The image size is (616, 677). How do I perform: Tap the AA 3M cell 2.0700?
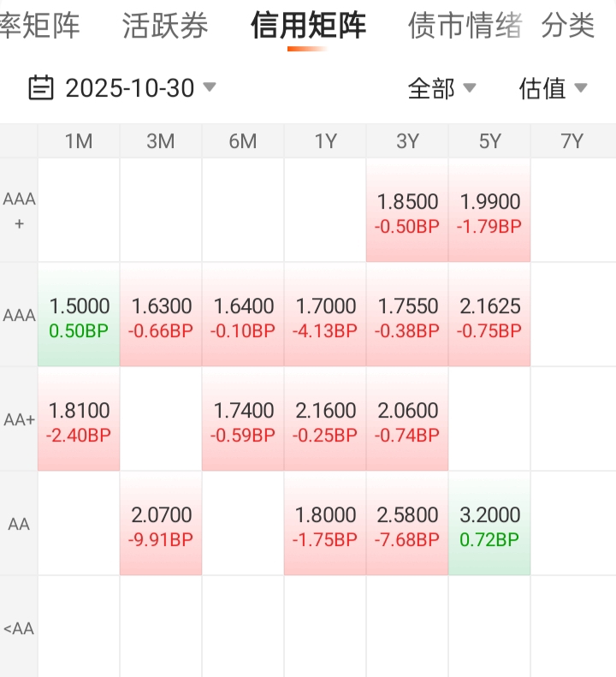coord(161,524)
